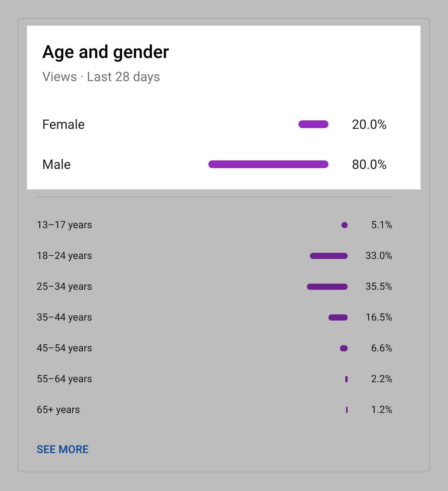448x491 pixels.
Task: Select the 20.0% female value
Action: tap(369, 124)
